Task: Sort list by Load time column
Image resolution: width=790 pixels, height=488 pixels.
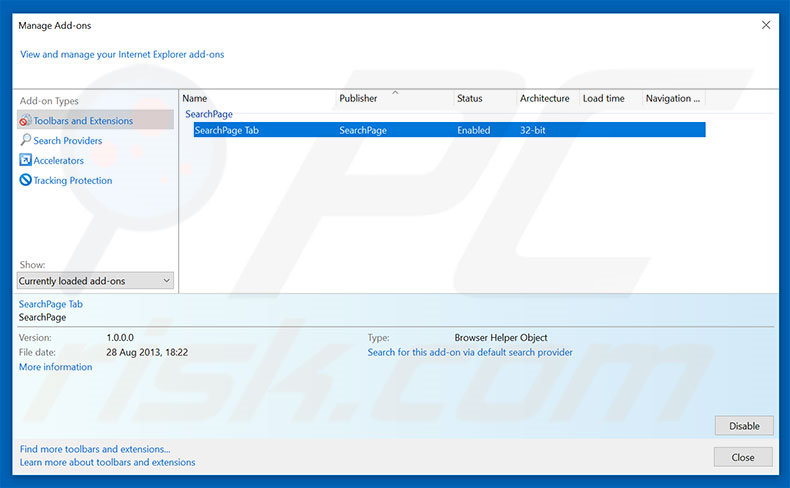Action: coord(611,98)
